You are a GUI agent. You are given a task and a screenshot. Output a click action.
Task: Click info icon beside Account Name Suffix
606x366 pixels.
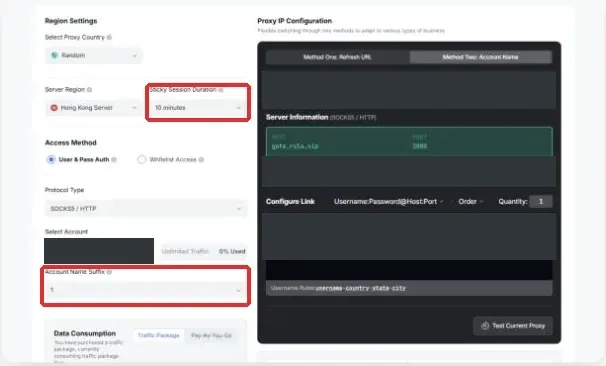click(109, 272)
